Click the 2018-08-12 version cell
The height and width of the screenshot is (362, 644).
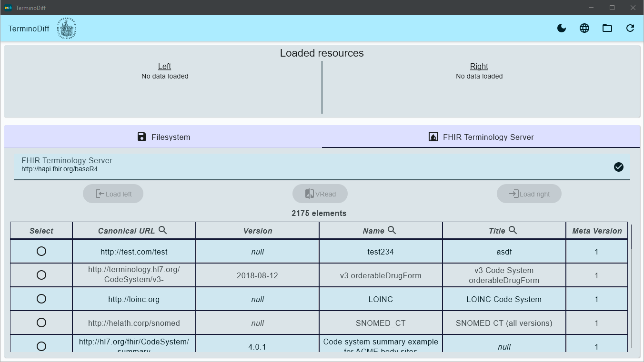tap(258, 275)
